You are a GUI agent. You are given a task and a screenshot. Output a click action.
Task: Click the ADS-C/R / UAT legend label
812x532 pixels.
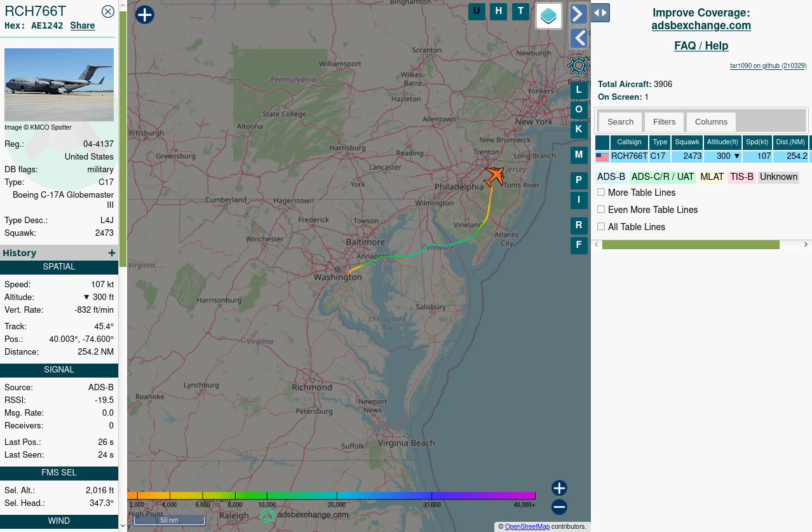[663, 177]
